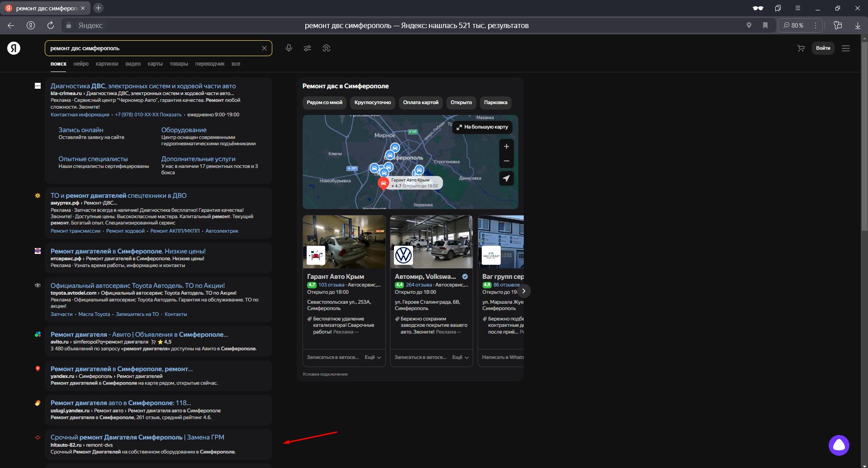Switch to the 'карты' tab

click(155, 64)
